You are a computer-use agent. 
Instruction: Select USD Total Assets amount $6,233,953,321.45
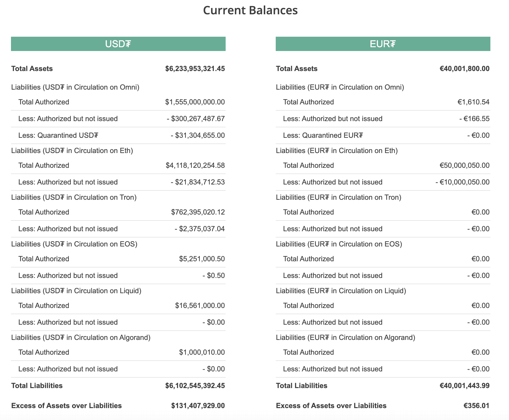tap(195, 69)
